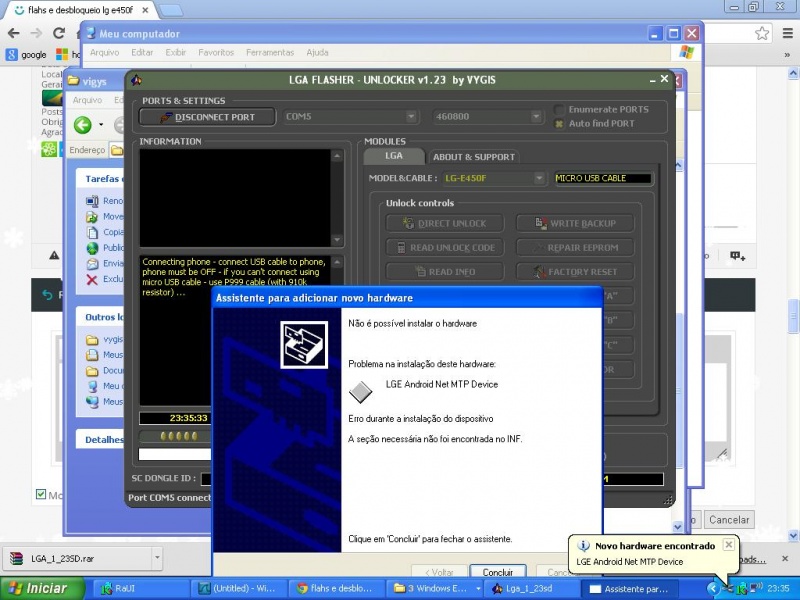Switch to the RaUI taskbar button
Image resolution: width=800 pixels, height=600 pixels.
click(141, 589)
